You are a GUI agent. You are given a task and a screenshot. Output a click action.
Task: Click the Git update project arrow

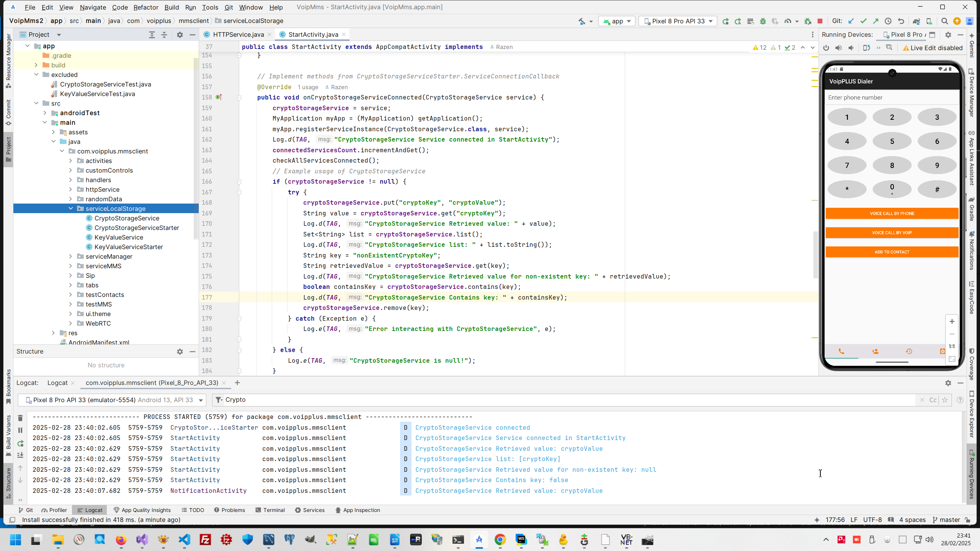851,21
